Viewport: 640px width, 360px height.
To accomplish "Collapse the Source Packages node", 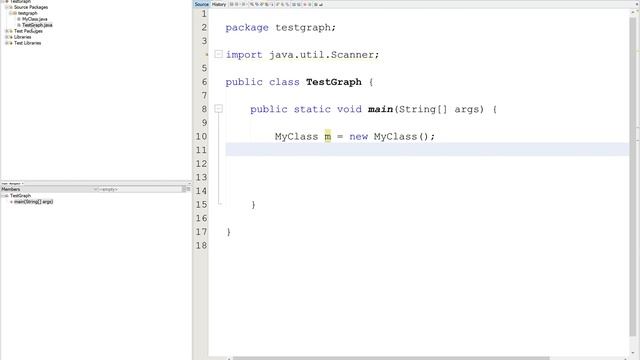I will pyautogui.click(x=7, y=7).
